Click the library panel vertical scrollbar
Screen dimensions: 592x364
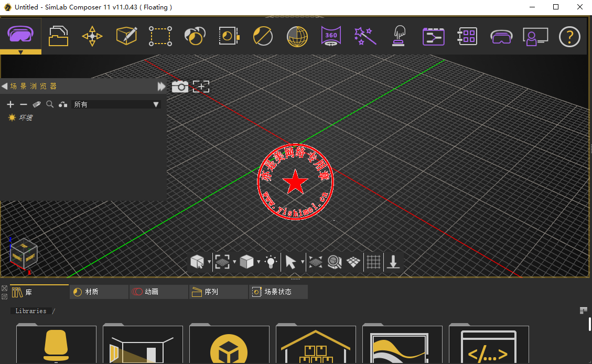[x=589, y=324]
